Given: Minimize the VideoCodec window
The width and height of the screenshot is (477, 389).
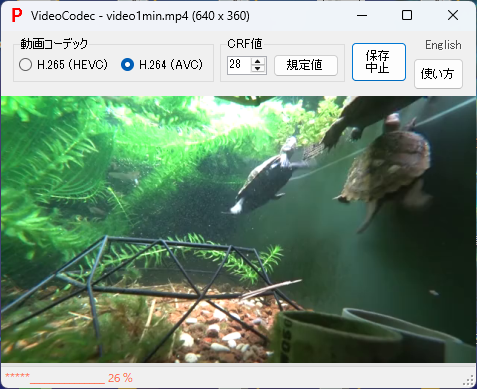Looking at the screenshot, I should [362, 15].
